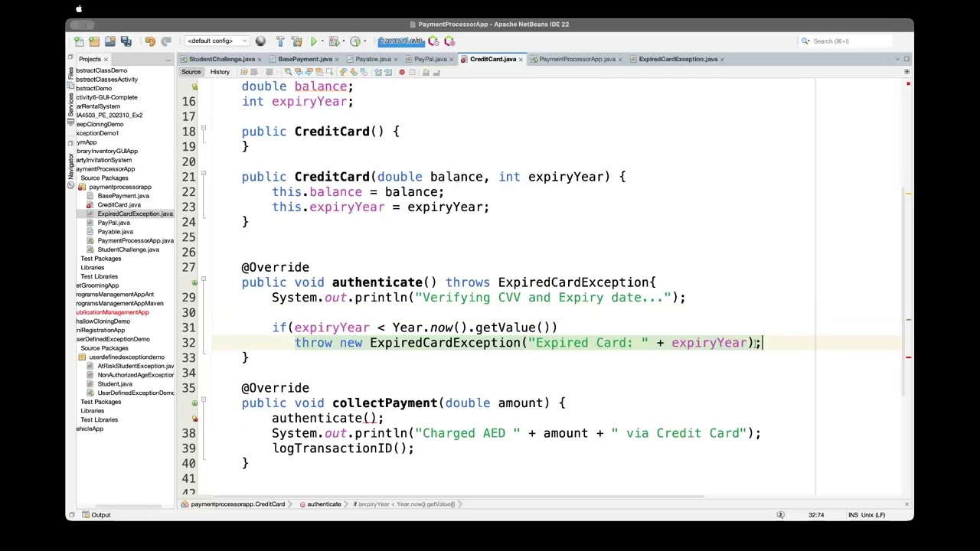Open the default config dropdown
This screenshot has width=980, height=551.
(217, 41)
